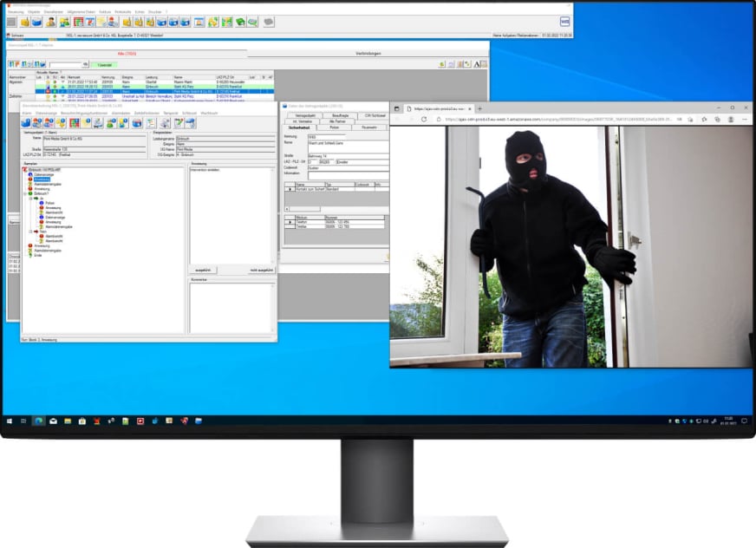Open the browser profile icon

[x=731, y=119]
